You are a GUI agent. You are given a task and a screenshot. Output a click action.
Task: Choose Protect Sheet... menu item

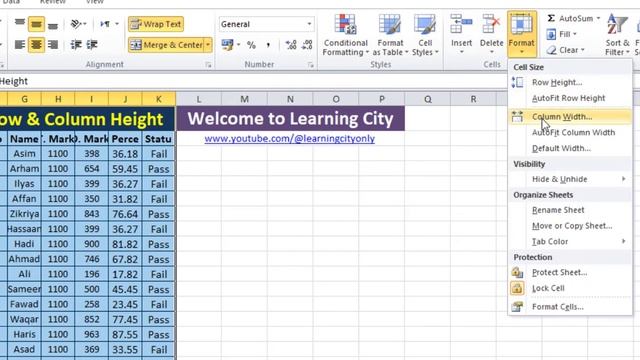pyautogui.click(x=570, y=273)
